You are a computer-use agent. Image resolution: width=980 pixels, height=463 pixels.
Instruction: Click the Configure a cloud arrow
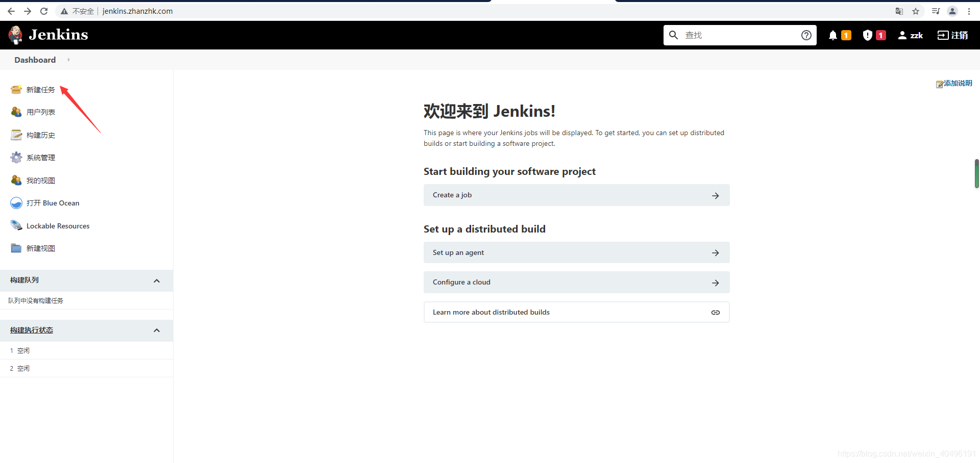716,283
